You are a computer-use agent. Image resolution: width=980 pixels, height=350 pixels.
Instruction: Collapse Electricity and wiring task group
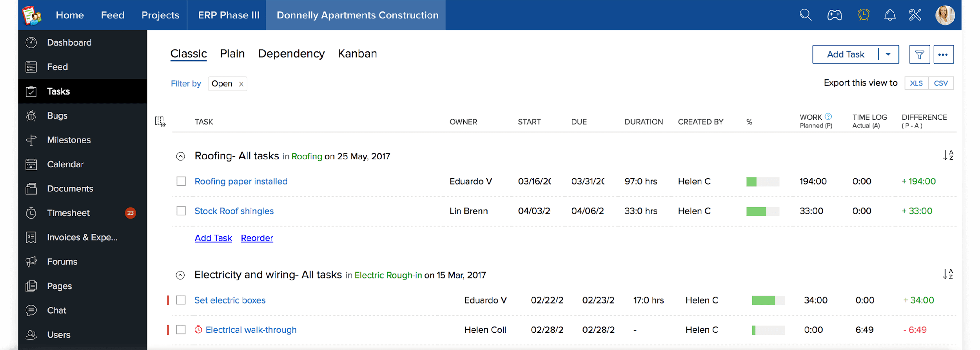[180, 275]
